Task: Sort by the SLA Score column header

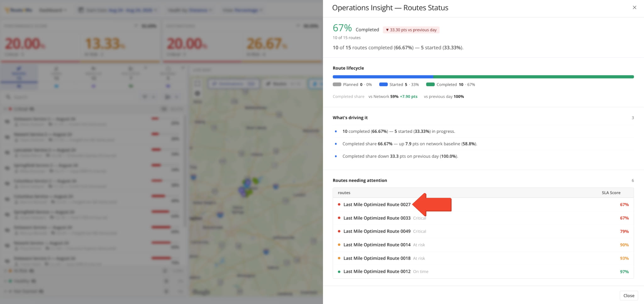Action: coord(611,193)
